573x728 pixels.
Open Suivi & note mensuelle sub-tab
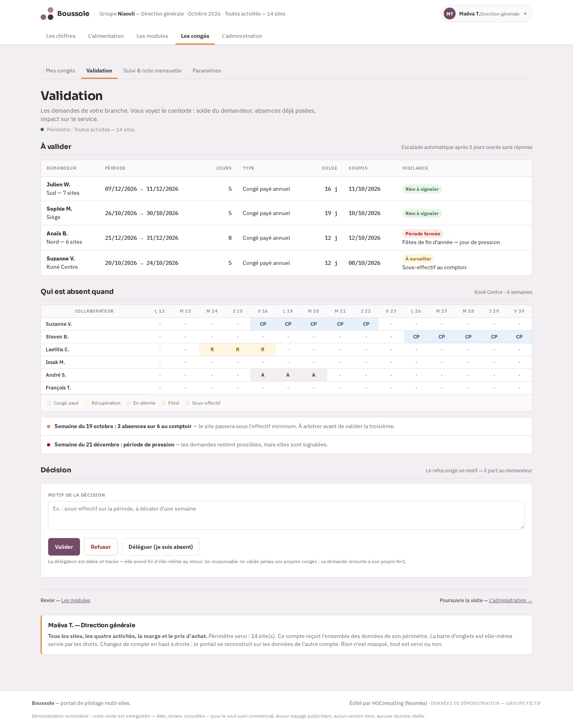point(152,70)
